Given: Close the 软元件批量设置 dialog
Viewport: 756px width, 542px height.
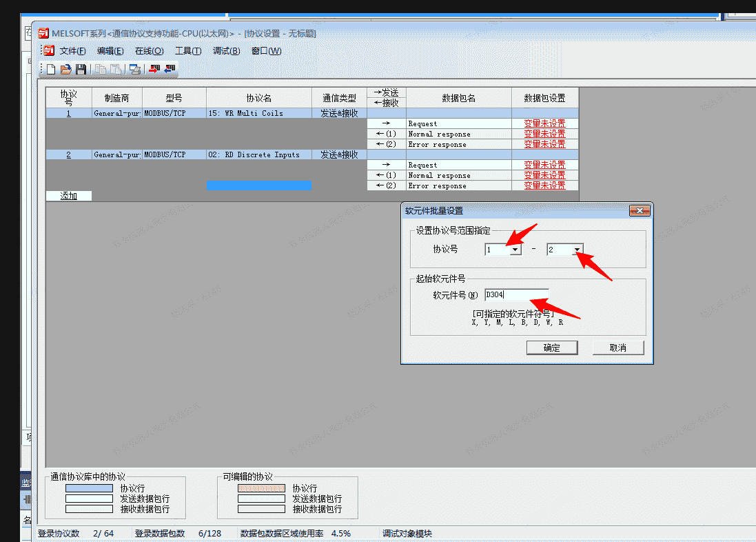Looking at the screenshot, I should (640, 210).
